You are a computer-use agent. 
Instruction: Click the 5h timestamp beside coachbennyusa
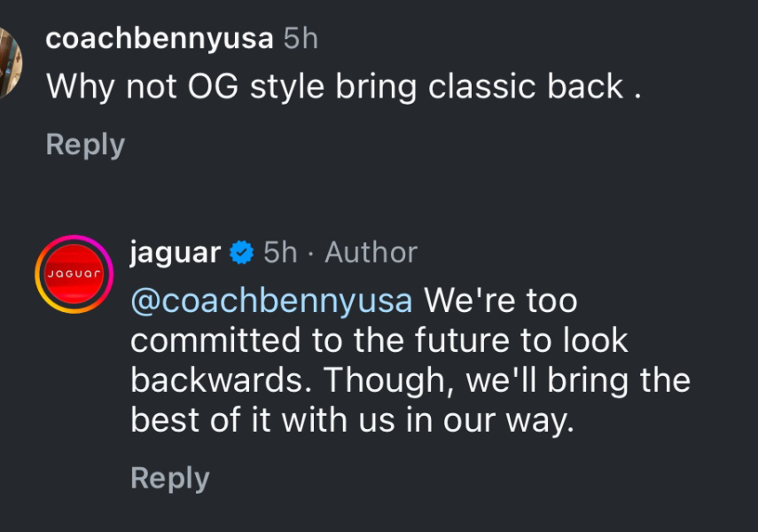pyautogui.click(x=300, y=37)
